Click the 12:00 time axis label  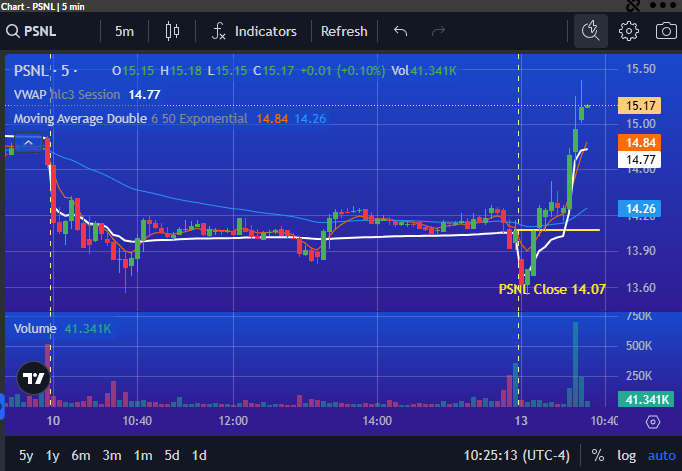233,421
